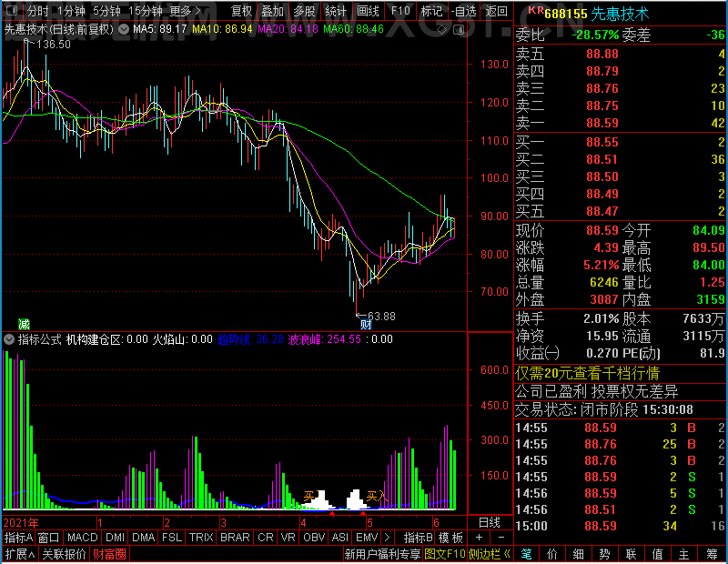Viewport: 728px width, 564px height.
Task: Expand the 指标公式 indicator dropdown arrow
Action: [x=9, y=339]
